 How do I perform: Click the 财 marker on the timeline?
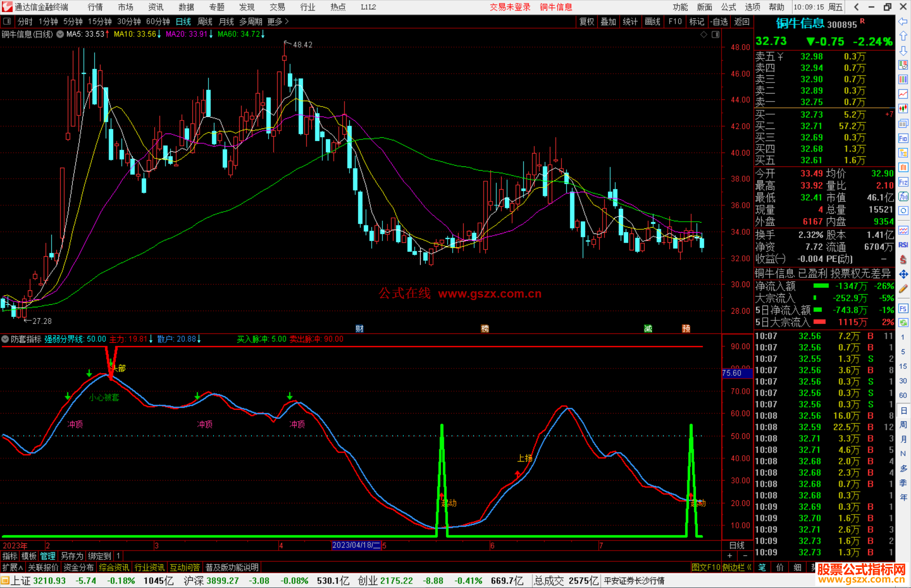click(359, 329)
